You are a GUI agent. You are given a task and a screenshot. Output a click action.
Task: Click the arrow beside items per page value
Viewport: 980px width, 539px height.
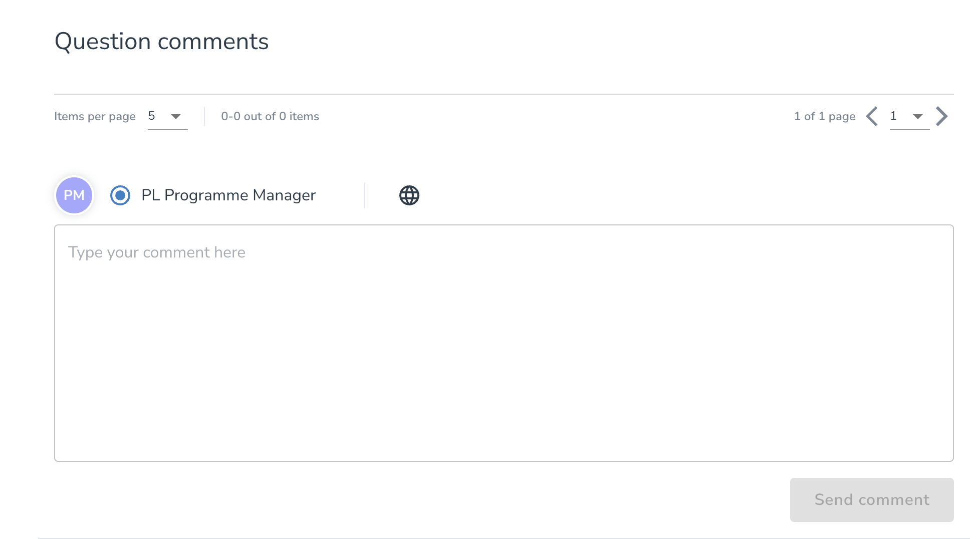[x=176, y=117]
